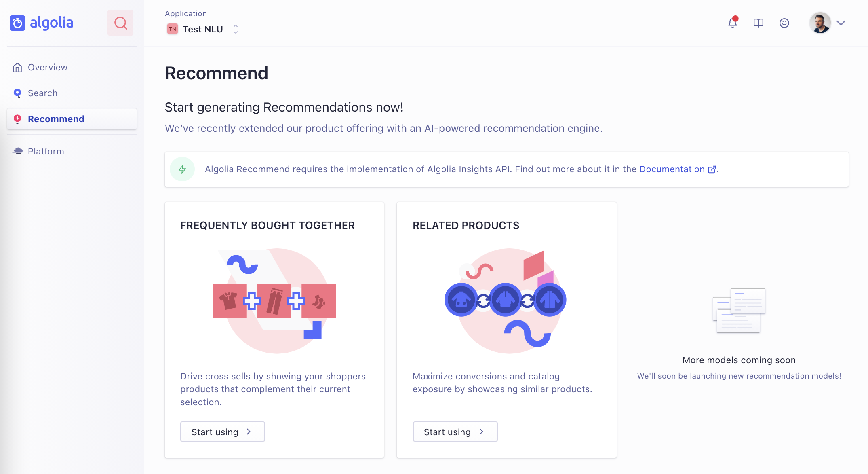The image size is (868, 474).
Task: Open the Test NLU application switcher
Action: tap(235, 29)
